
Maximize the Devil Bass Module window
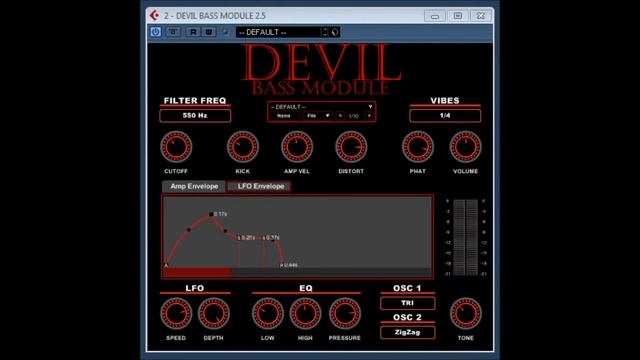(x=458, y=16)
